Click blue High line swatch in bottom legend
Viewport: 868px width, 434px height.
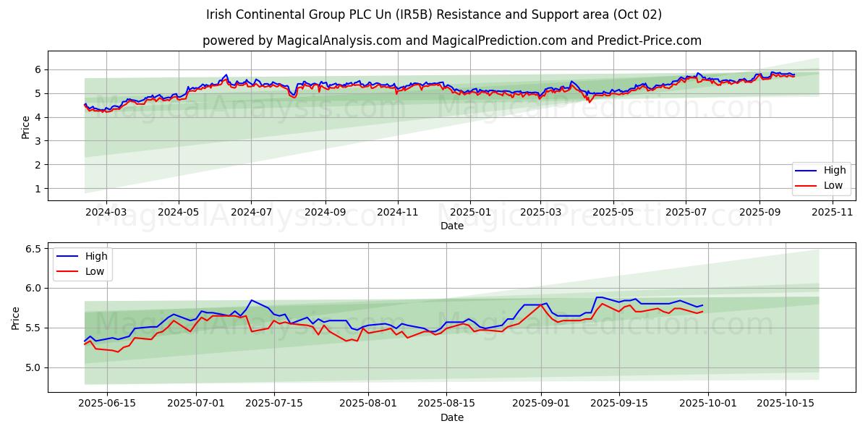(x=69, y=256)
